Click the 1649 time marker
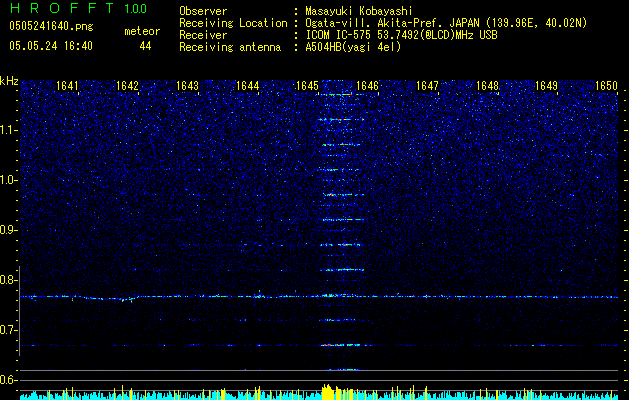The width and height of the screenshot is (629, 400). [x=547, y=85]
